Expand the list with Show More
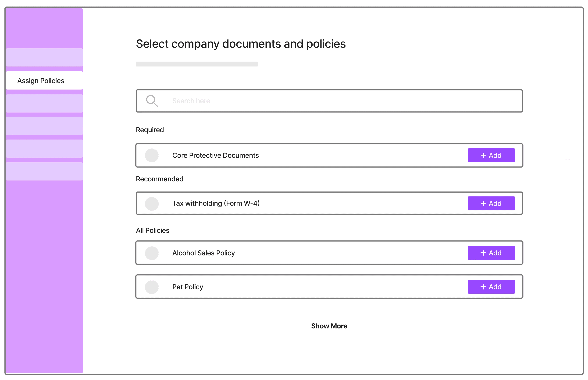588x380 pixels. (x=329, y=326)
